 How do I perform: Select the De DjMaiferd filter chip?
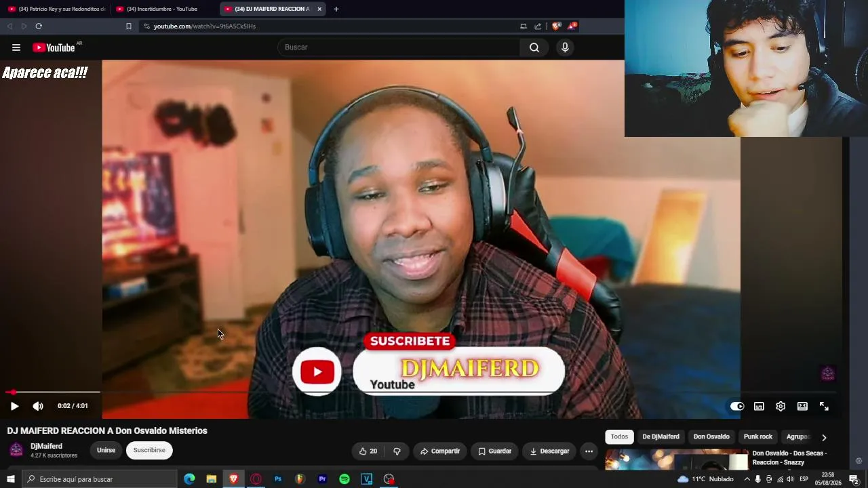point(660,437)
